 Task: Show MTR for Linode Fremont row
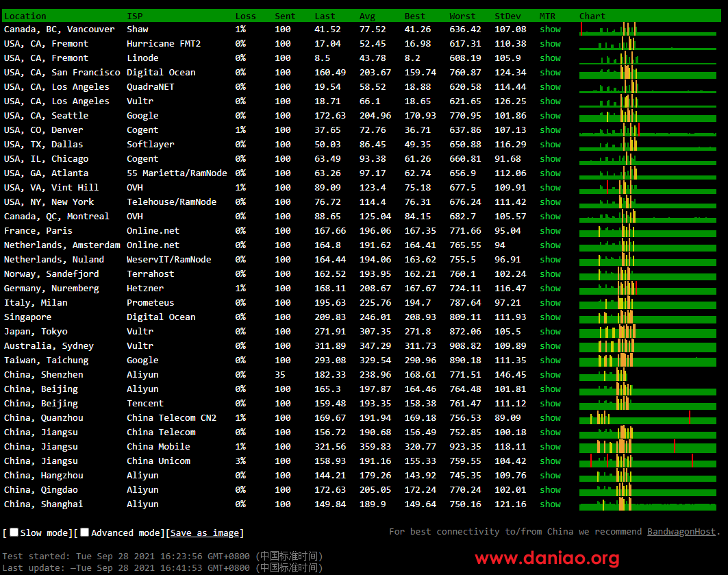(550, 58)
